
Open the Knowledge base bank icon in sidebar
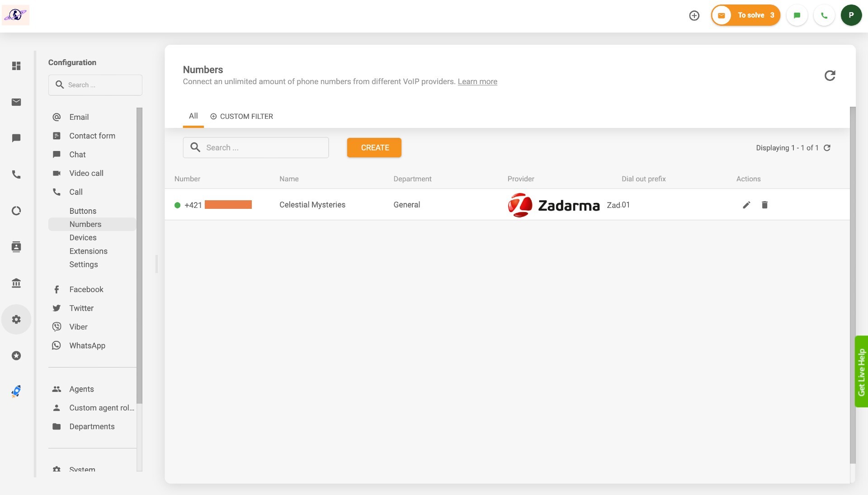(16, 283)
